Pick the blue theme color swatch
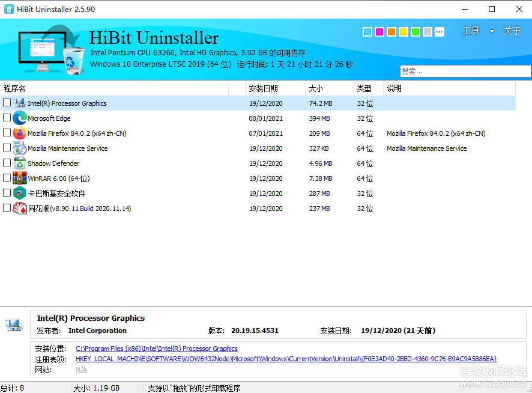Image resolution: width=532 pixels, height=393 pixels. point(367,32)
